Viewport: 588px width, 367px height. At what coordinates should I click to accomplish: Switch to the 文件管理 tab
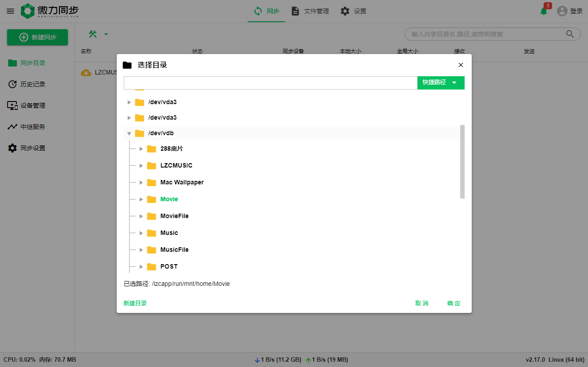point(310,11)
